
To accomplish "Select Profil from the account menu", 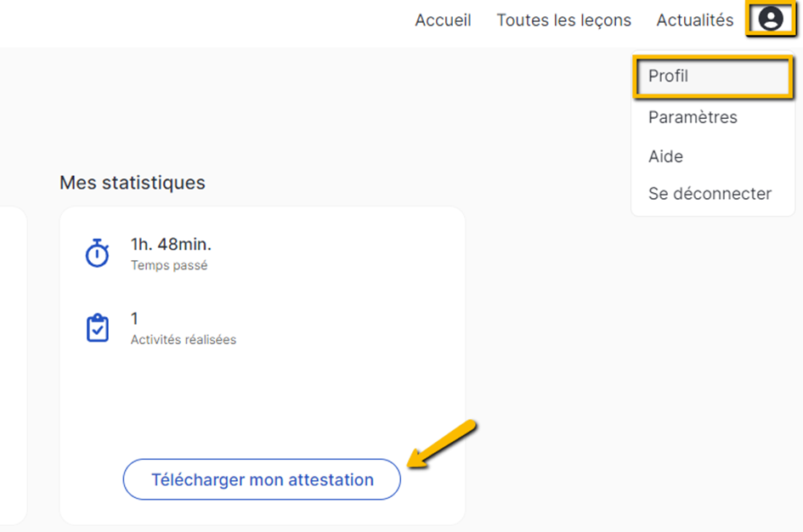I will [713, 76].
